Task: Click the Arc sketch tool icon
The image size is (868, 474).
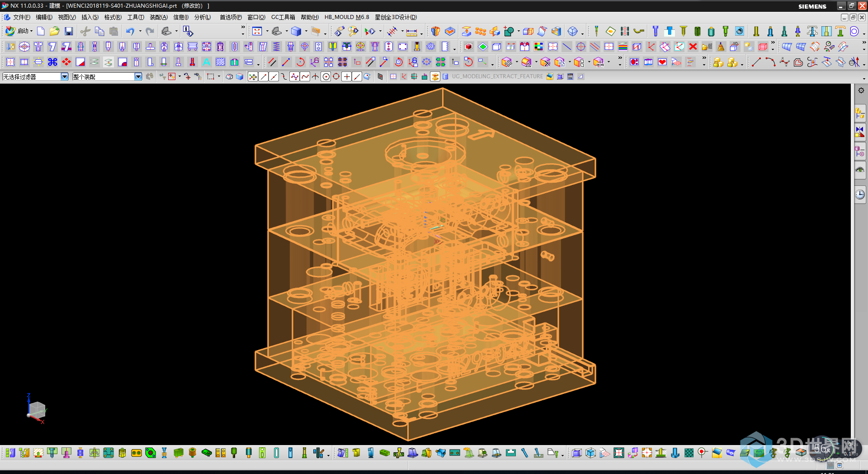Action: (x=770, y=62)
